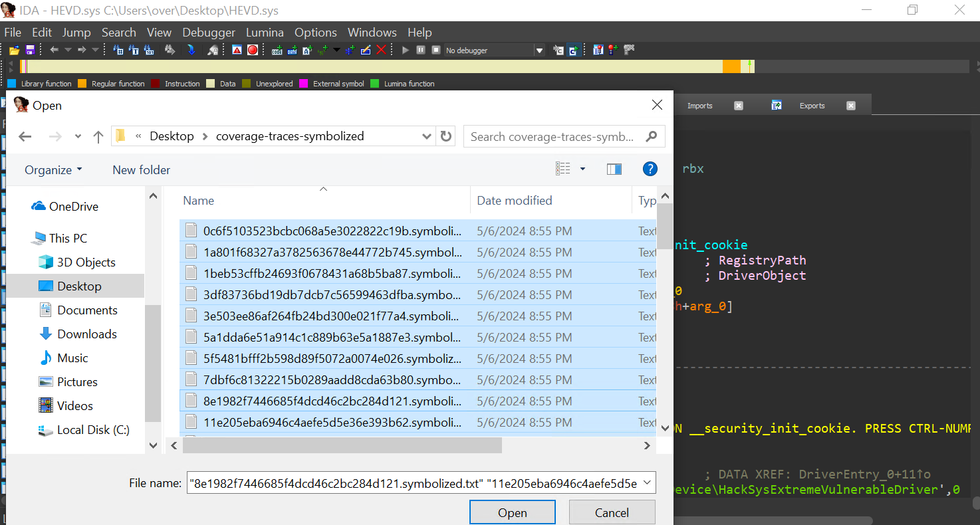This screenshot has height=525, width=980.
Task: Go up one folder level
Action: pos(98,136)
